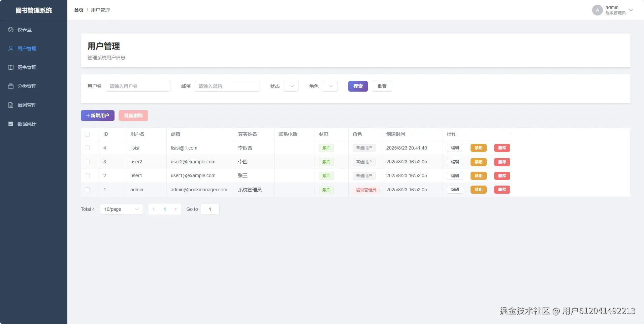Image resolution: width=644 pixels, height=324 pixels.
Task: Check the row checkbox for user2
Action: [87, 162]
